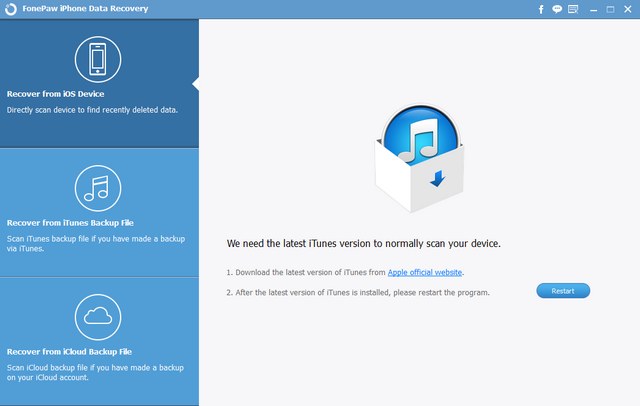Click the 'We need the latest iTunes' message
The height and width of the screenshot is (406, 640).
[363, 243]
